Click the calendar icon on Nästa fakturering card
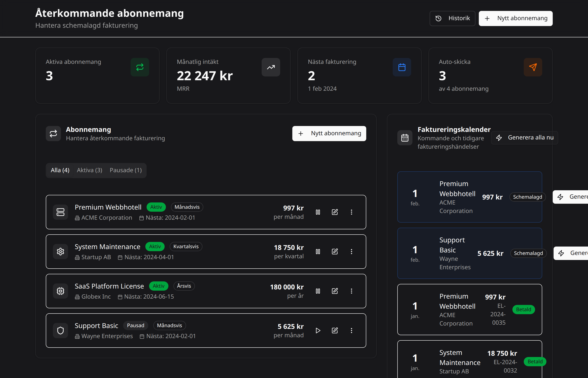This screenshot has height=378, width=588. [402, 67]
